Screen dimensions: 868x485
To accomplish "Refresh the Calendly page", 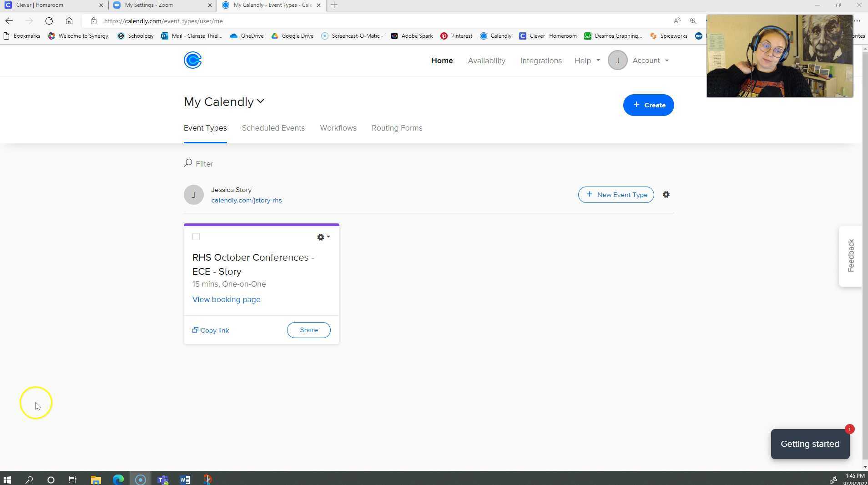I will click(x=49, y=21).
